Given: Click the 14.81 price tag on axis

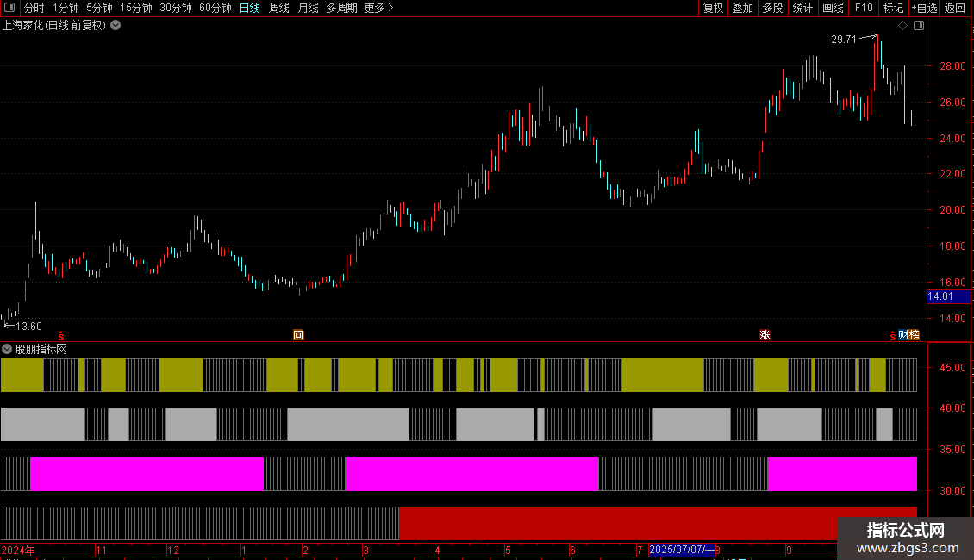Looking at the screenshot, I should click(948, 296).
